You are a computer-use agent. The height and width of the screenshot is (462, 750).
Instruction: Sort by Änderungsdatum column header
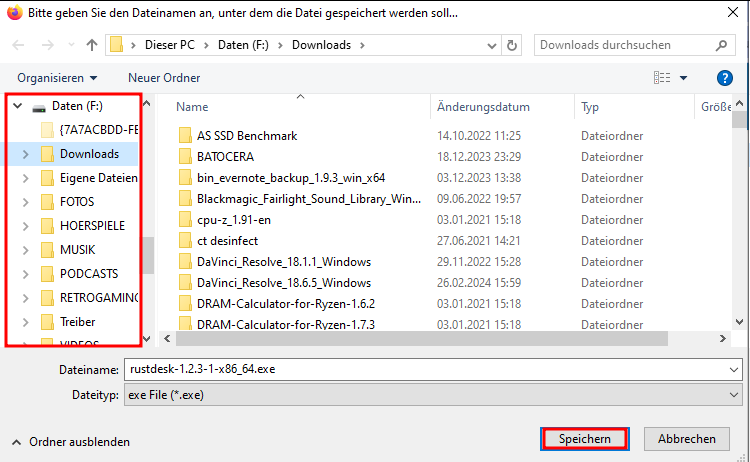click(x=483, y=107)
